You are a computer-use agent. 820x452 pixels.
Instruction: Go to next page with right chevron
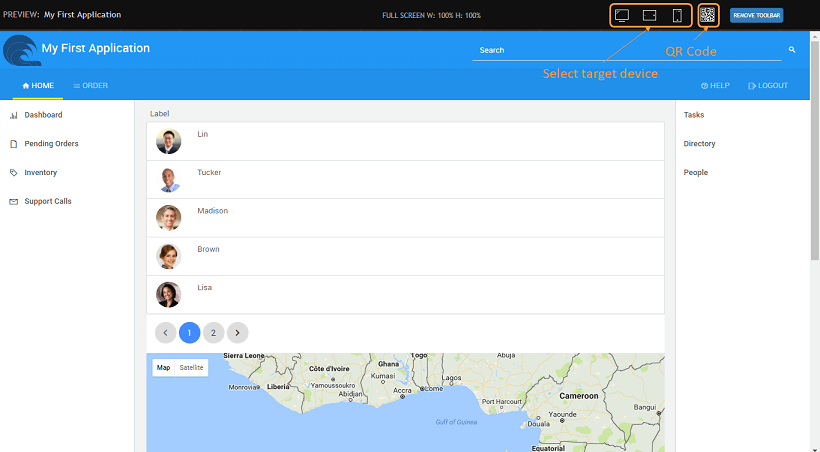[237, 332]
